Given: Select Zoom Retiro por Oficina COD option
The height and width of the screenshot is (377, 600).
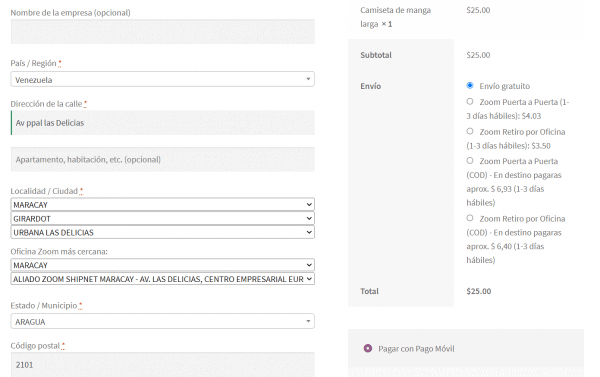Looking at the screenshot, I should pos(470,218).
